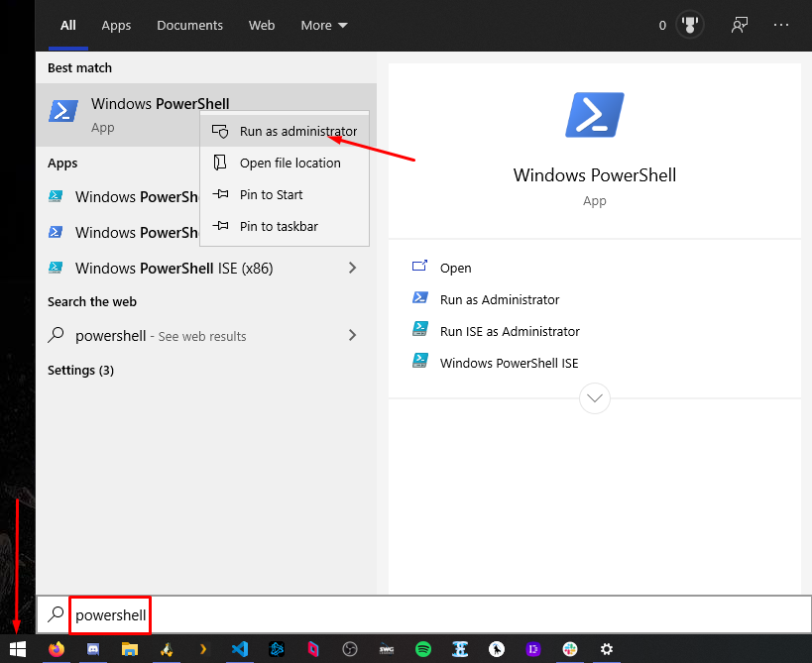
Task: Open the penguin app in taskbar
Action: [167, 649]
